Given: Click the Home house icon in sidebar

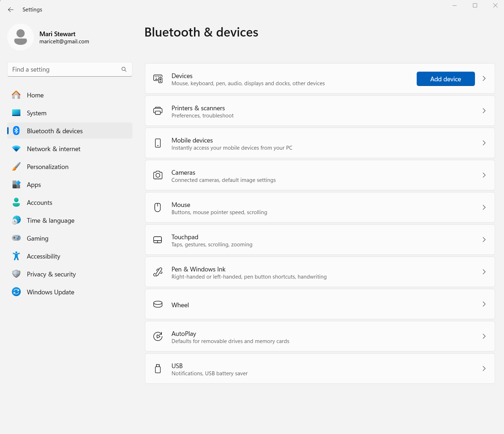Looking at the screenshot, I should (x=16, y=95).
